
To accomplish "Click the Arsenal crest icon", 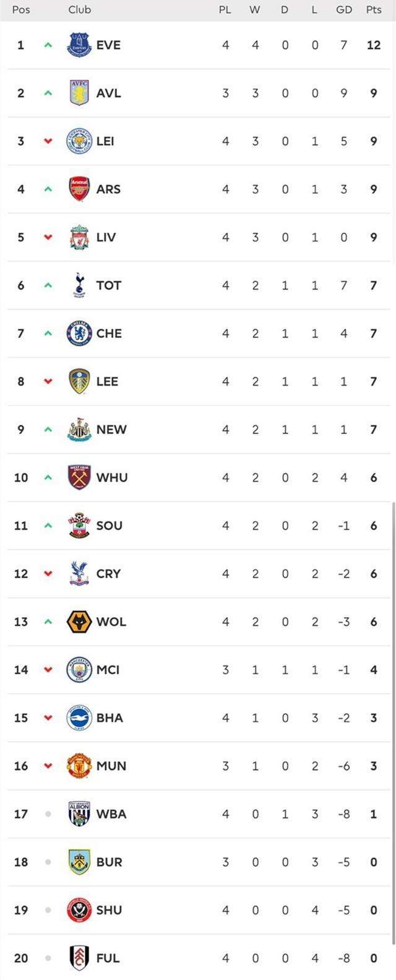I will pyautogui.click(x=79, y=189).
